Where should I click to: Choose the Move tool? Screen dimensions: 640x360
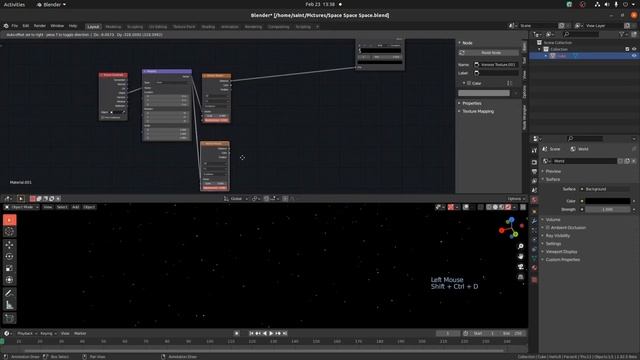[9, 245]
